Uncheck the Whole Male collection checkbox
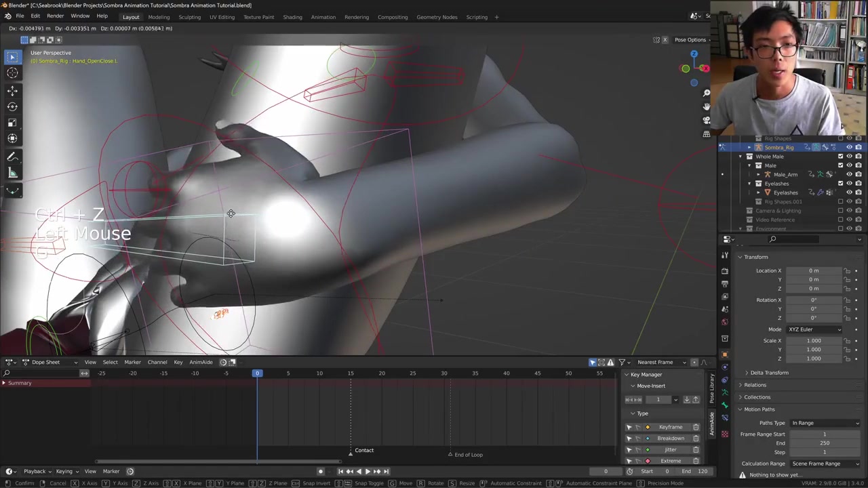Image resolution: width=868 pixels, height=488 pixels. (x=841, y=157)
